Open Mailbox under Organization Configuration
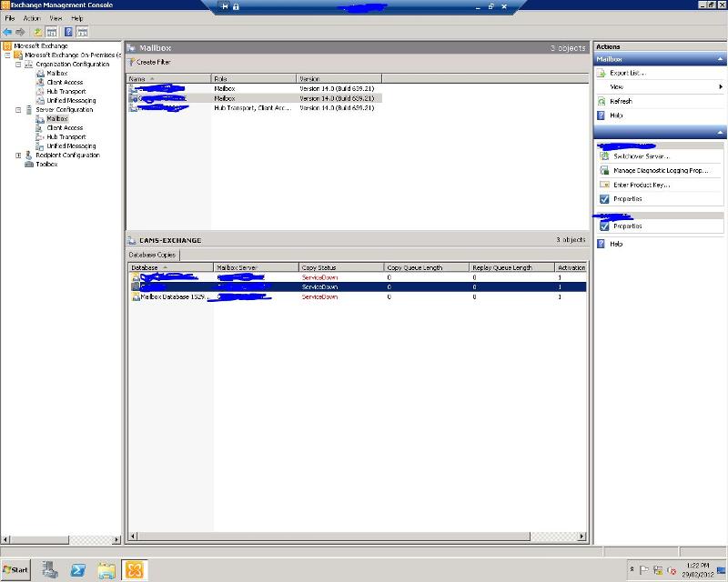Screen dimensions: 728x582 [x=57, y=74]
